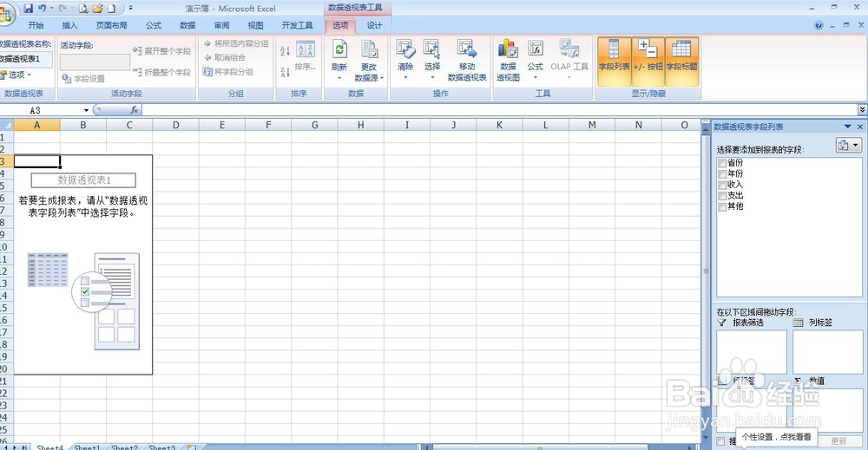
Task: Switch to the 审阅 Review tab
Action: pyautogui.click(x=221, y=25)
